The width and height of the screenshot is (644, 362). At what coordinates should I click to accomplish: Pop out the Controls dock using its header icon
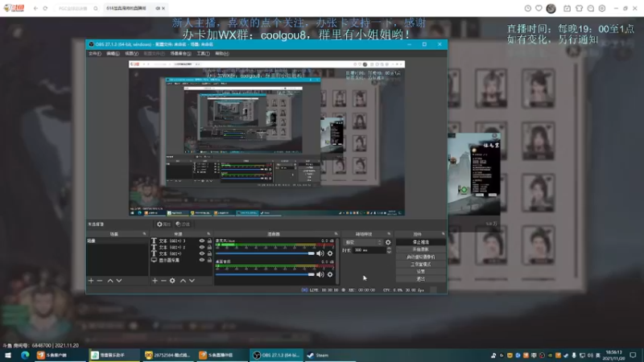point(444,234)
